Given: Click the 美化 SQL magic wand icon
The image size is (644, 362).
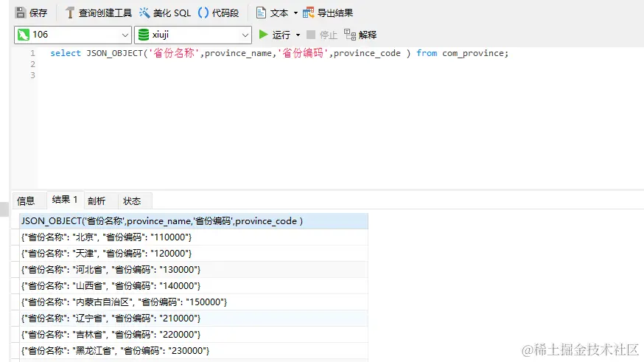Looking at the screenshot, I should pyautogui.click(x=144, y=13).
